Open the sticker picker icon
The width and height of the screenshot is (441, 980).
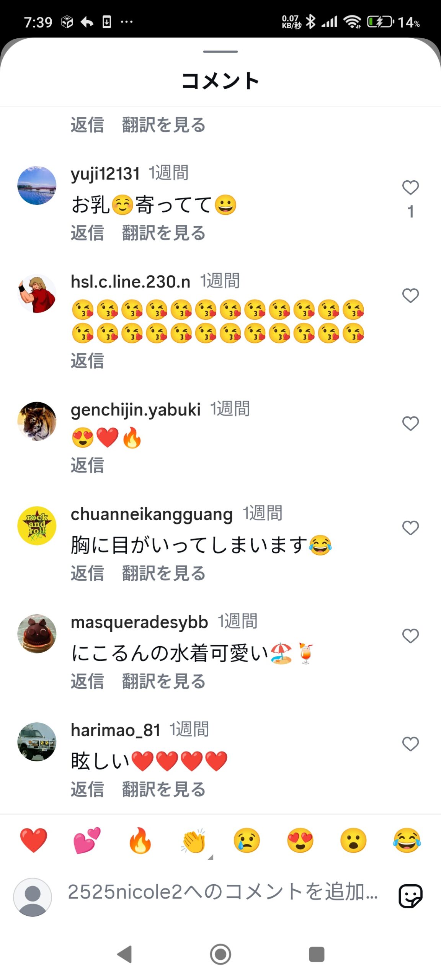[x=410, y=896]
